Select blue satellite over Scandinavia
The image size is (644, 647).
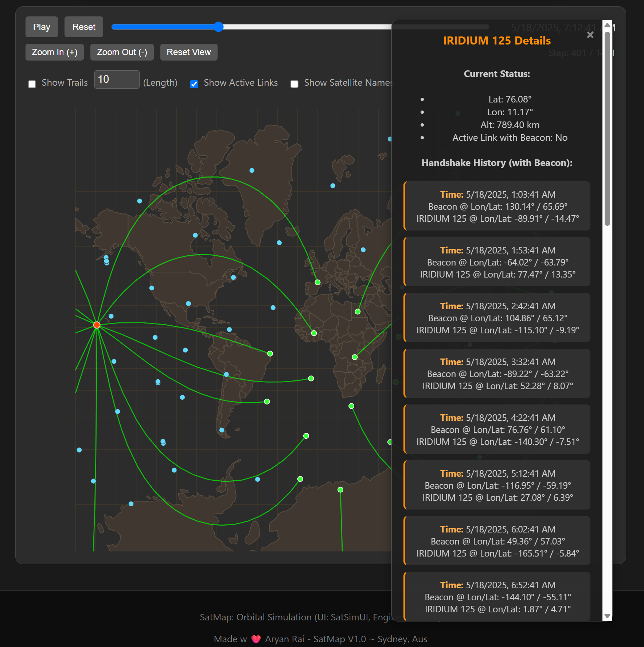(363, 250)
